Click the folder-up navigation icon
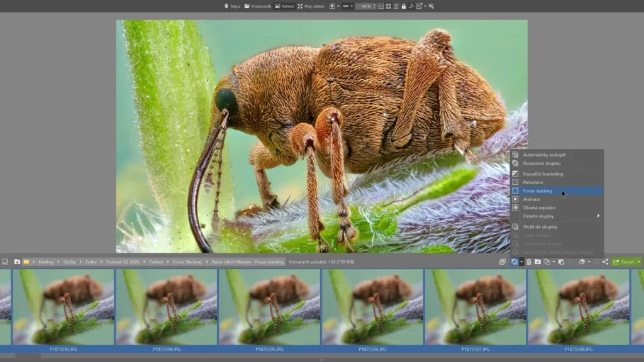The image size is (644, 362). [17, 262]
